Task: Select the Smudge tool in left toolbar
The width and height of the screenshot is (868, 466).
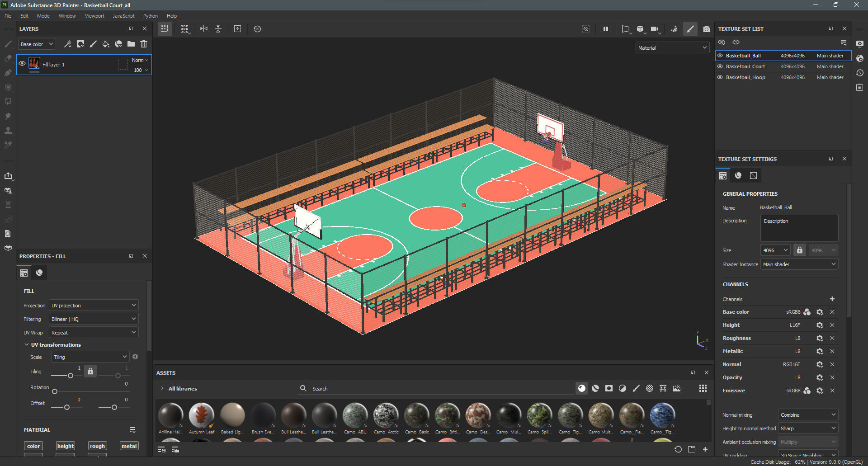Action: [x=8, y=116]
